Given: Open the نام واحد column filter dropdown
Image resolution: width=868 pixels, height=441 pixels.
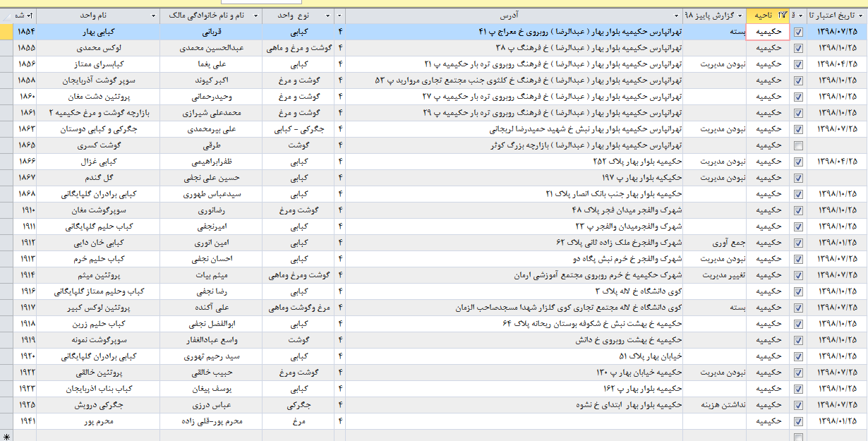Looking at the screenshot, I should point(153,16).
